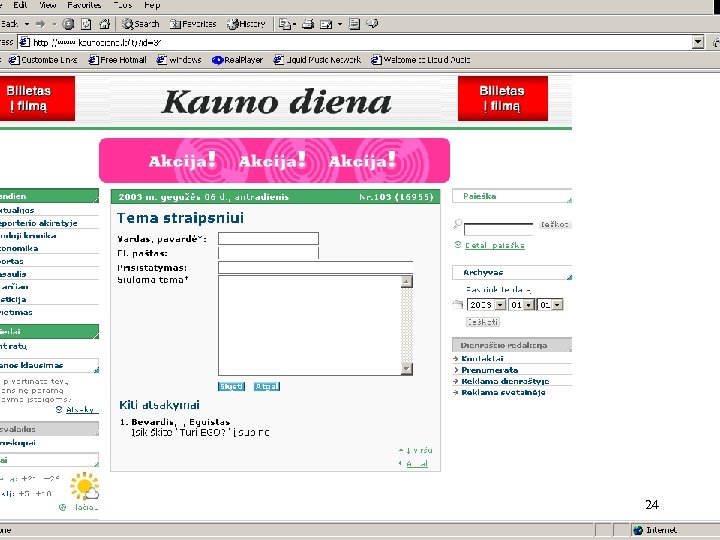720x540 pixels.
Task: Open the Kontaktai link
Action: coord(482,358)
